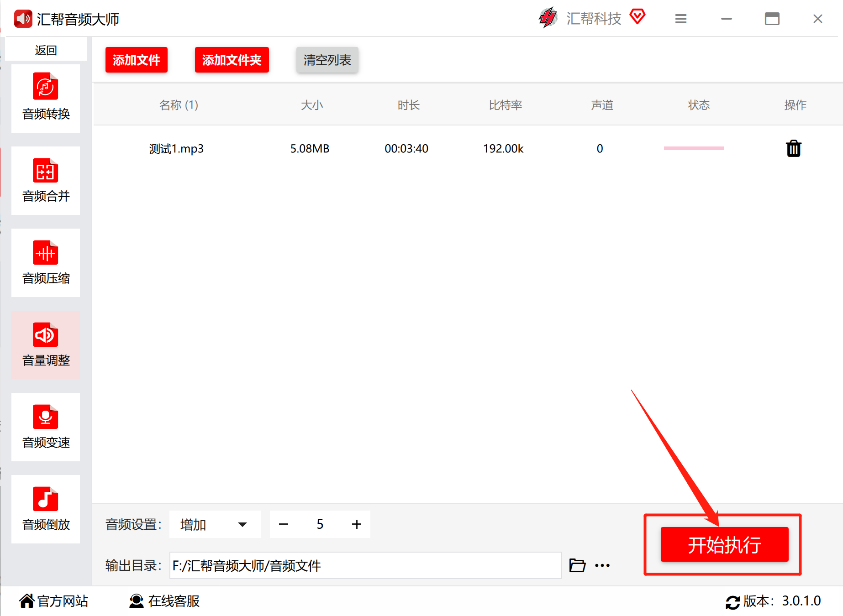Open the hamburger menu in title bar
This screenshot has width=843, height=616.
[681, 19]
